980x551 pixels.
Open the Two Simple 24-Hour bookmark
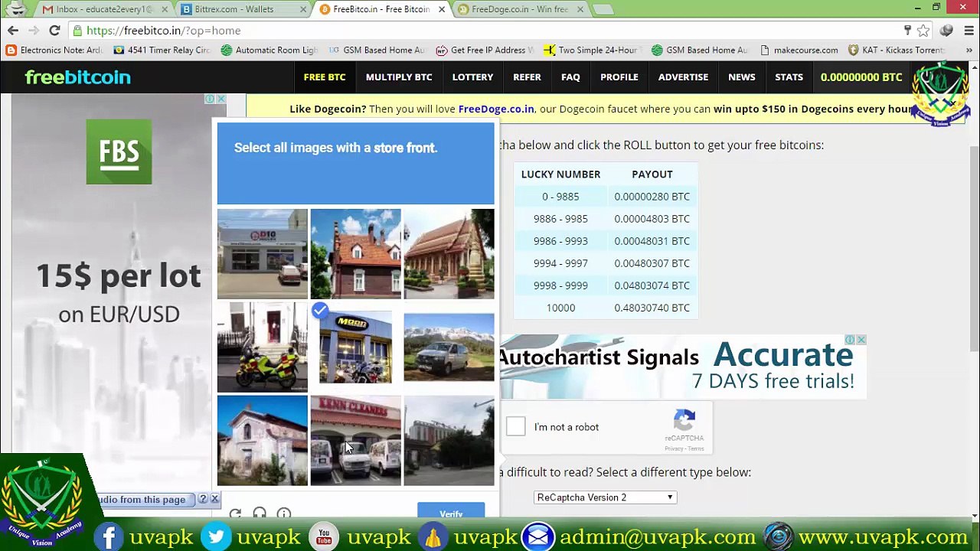pyautogui.click(x=592, y=50)
